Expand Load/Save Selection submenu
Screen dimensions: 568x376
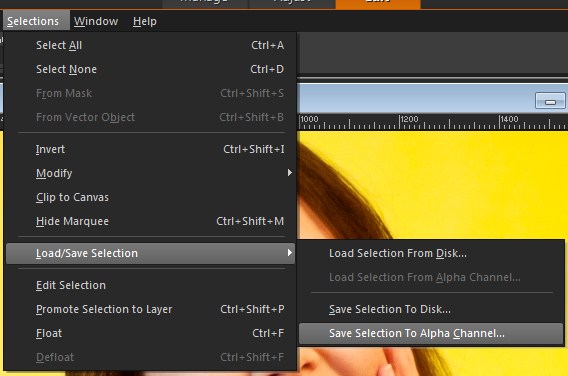point(151,253)
